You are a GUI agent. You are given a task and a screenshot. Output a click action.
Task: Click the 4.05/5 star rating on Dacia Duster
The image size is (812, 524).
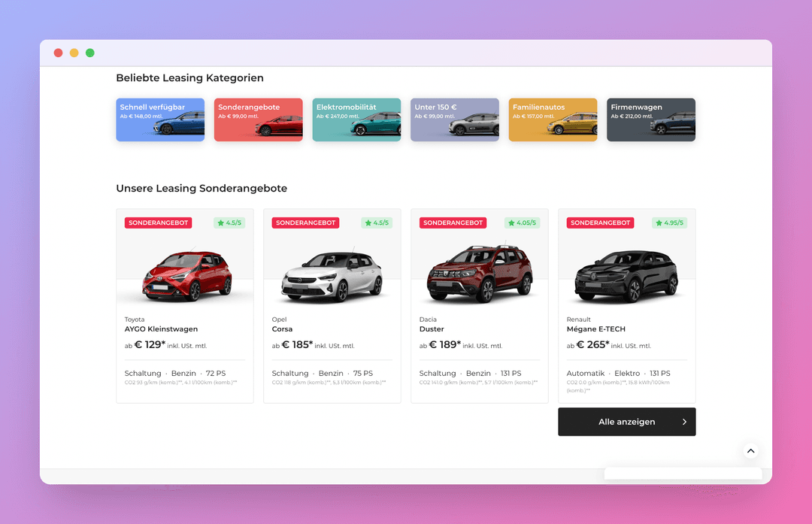pos(522,223)
